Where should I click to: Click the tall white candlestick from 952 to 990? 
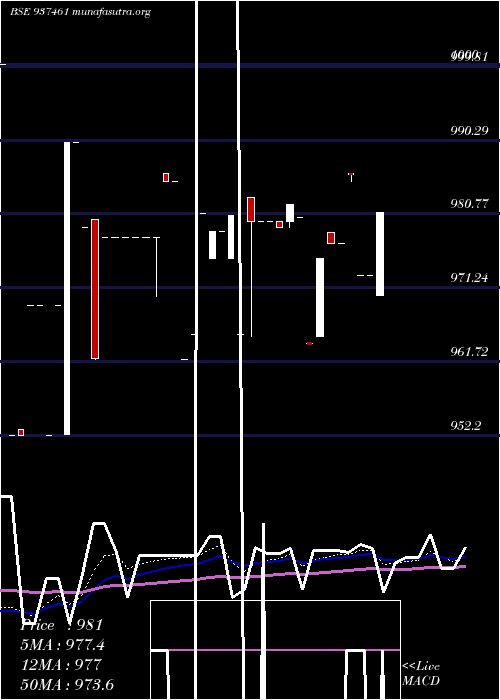tap(67, 288)
